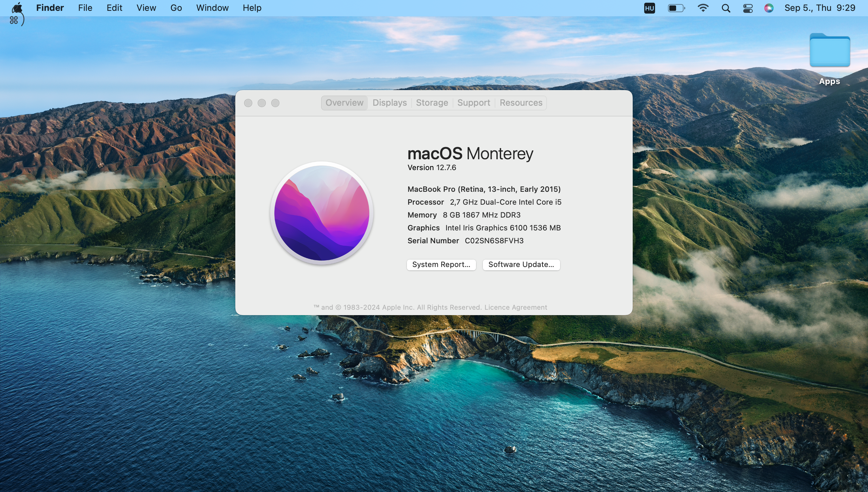Click the System Report button
868x492 pixels.
(x=440, y=264)
